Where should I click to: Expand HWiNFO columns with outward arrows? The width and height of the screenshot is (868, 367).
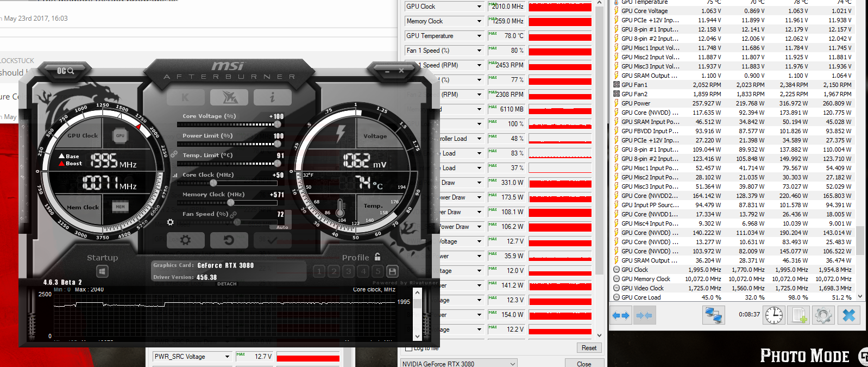(621, 315)
